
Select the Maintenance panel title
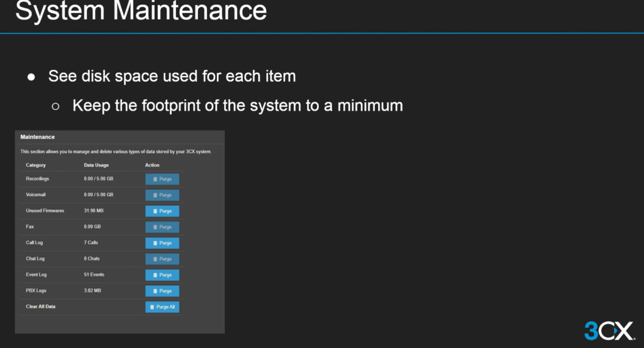click(x=38, y=136)
